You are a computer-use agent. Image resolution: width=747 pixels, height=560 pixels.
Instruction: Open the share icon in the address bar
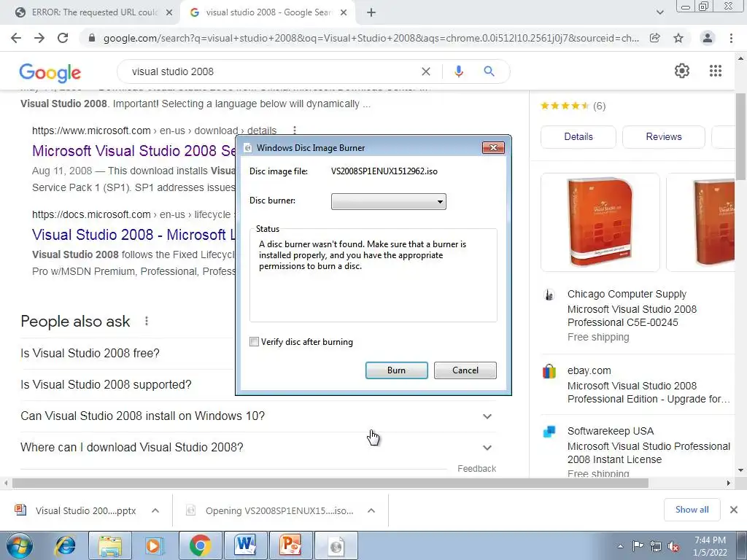pos(654,38)
